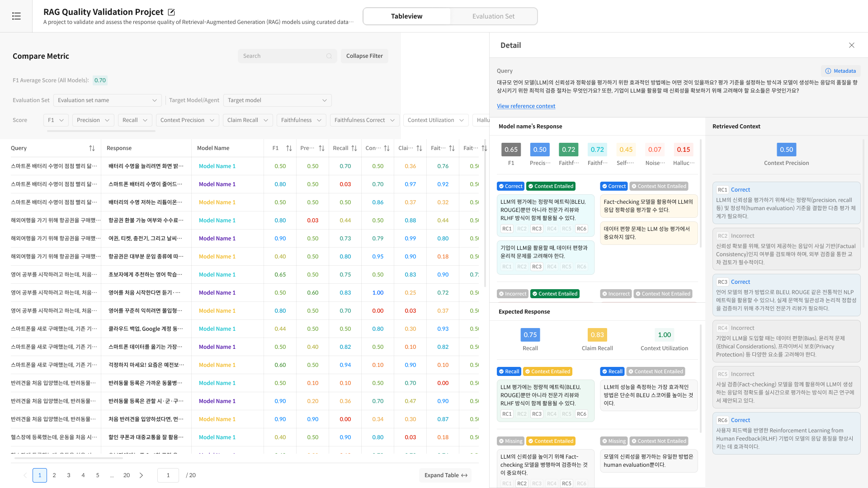Click the edit project title pencil icon

click(171, 12)
